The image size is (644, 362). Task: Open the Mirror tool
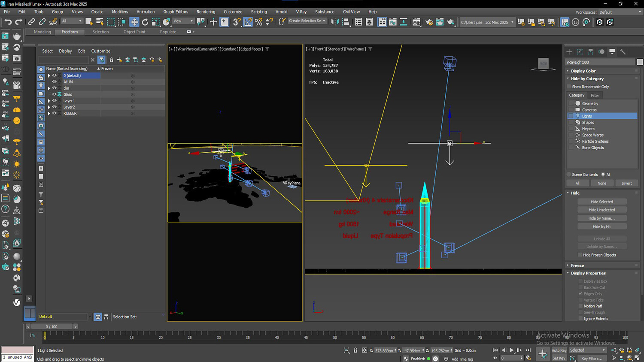pyautogui.click(x=335, y=22)
